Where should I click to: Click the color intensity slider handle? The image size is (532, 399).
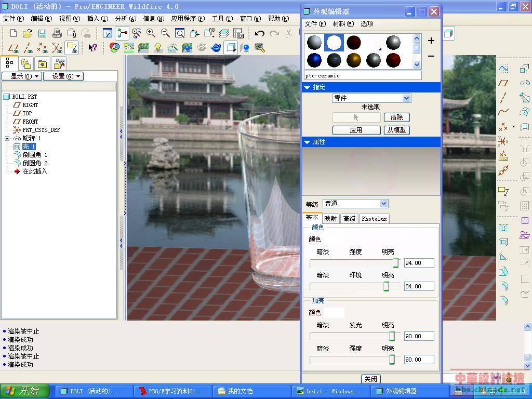click(x=395, y=263)
